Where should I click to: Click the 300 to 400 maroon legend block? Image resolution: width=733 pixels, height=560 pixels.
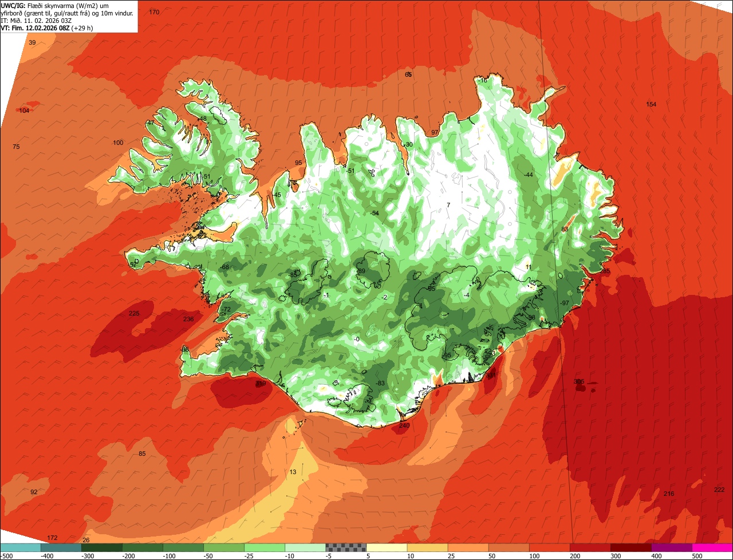click(x=630, y=547)
